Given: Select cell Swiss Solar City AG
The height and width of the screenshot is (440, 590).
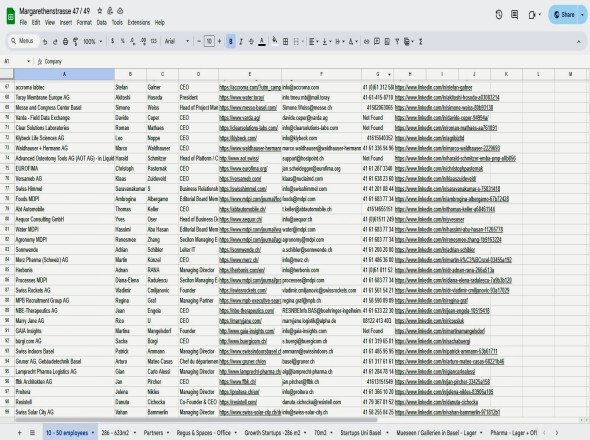Looking at the screenshot, I should 64,412.
